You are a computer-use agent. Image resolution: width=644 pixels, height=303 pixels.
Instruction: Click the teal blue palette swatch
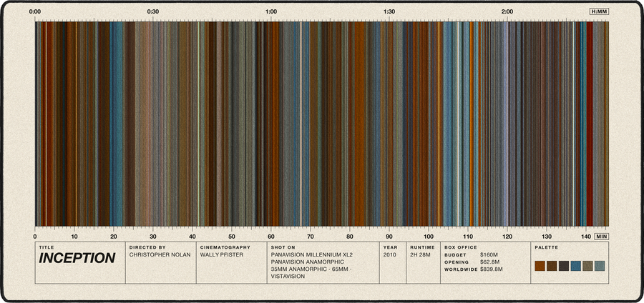coord(575,266)
